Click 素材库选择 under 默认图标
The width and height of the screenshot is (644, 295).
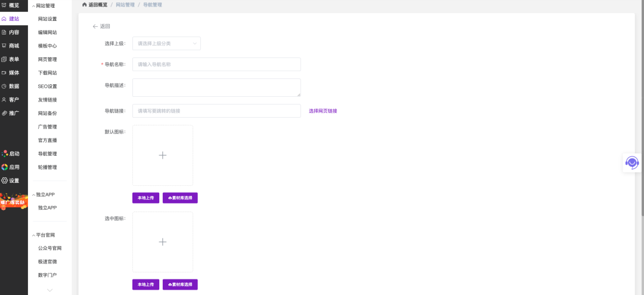180,198
